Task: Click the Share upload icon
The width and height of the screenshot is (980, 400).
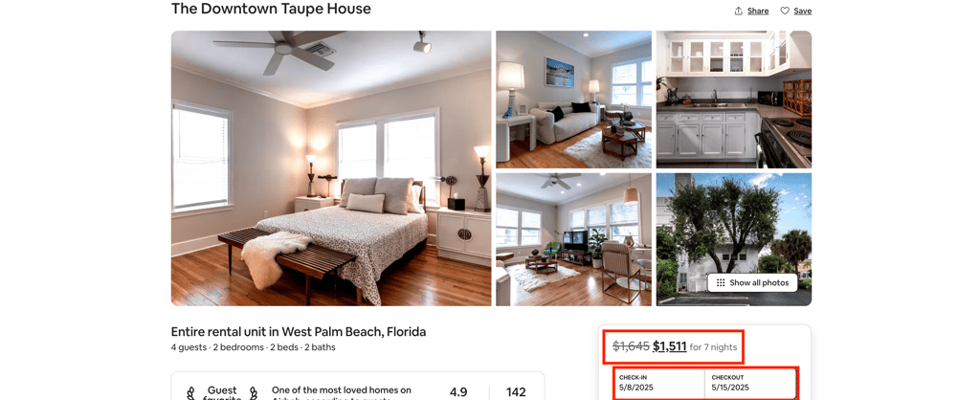Action: pyautogui.click(x=738, y=11)
